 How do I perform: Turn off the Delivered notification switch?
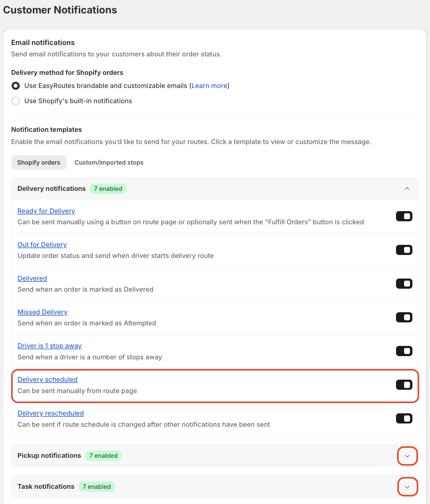404,284
